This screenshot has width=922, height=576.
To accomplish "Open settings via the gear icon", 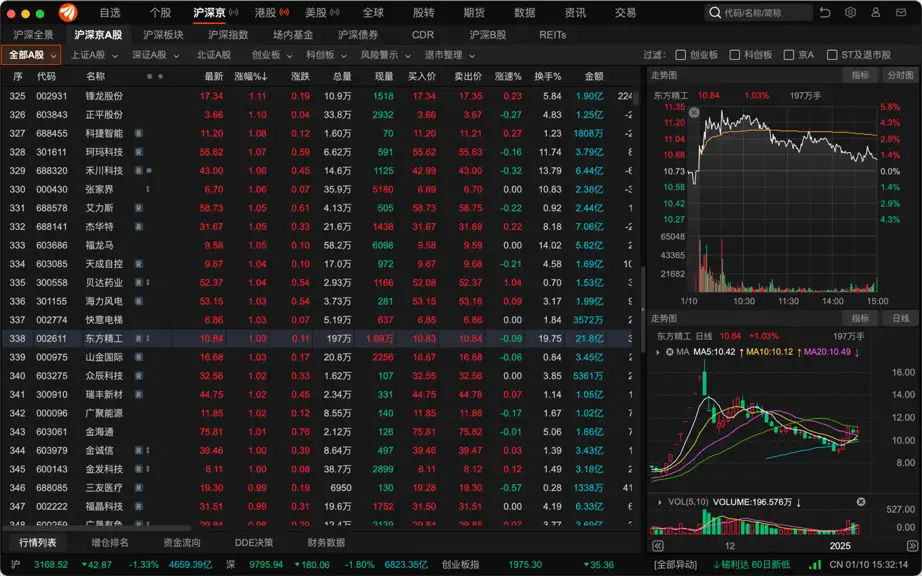I will (x=850, y=12).
